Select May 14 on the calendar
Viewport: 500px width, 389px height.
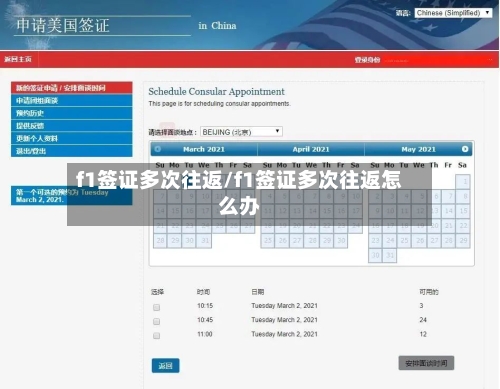(x=449, y=211)
